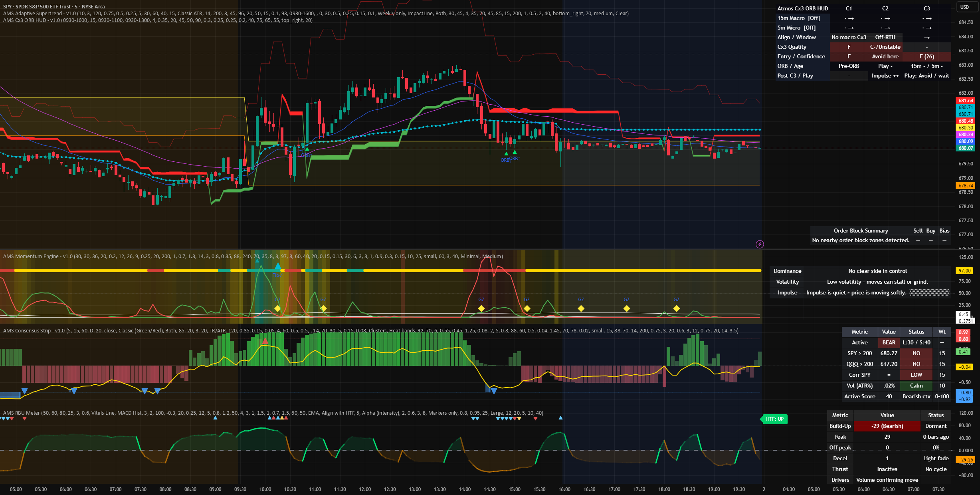Click the Order Block Summary header
Image resolution: width=980 pixels, height=495 pixels.
(861, 231)
